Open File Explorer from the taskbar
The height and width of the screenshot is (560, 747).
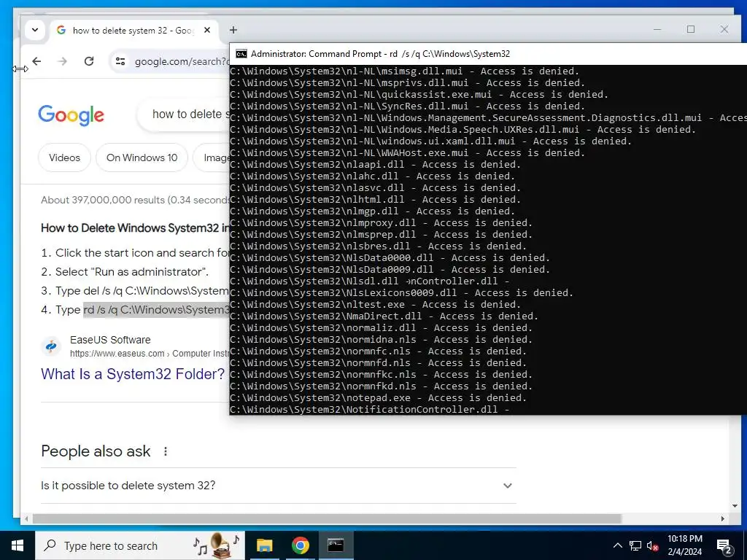coord(264,545)
